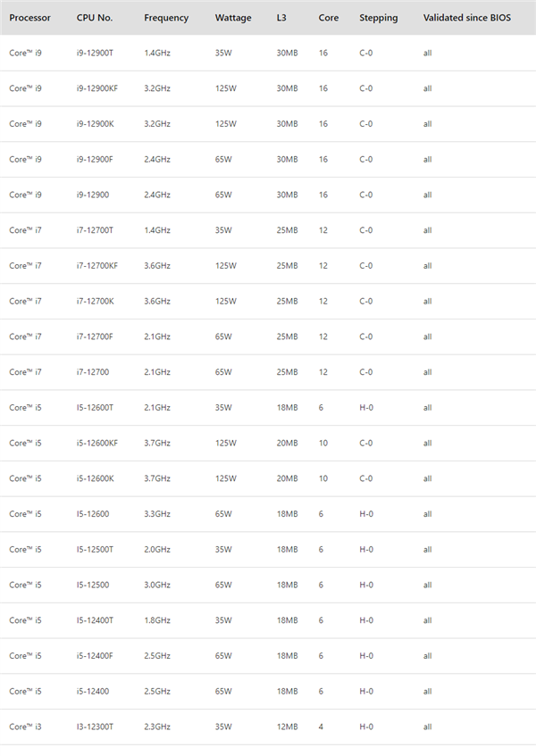Click the i5-12400F CPU number
This screenshot has width=536, height=756.
(95, 655)
